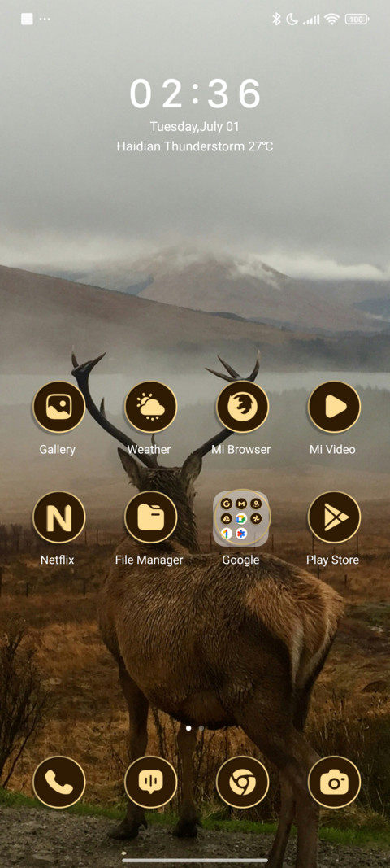Tap the notification square in status bar

point(27,19)
